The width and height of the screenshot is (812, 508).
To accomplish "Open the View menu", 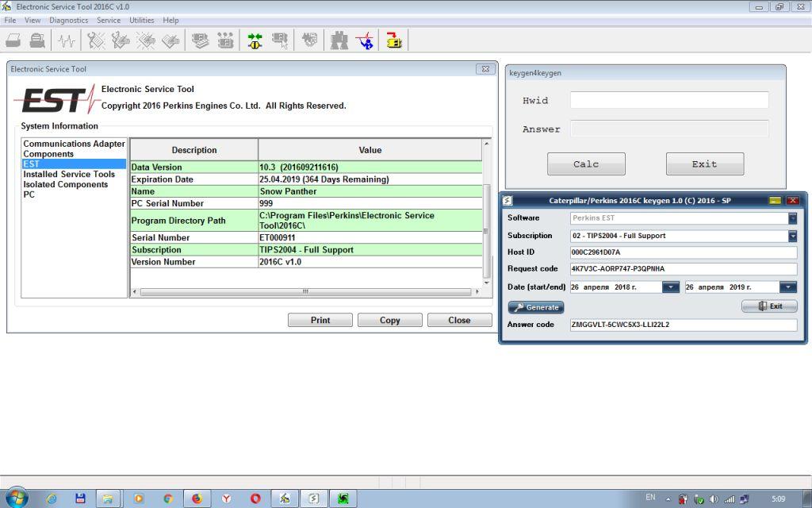I will click(32, 20).
